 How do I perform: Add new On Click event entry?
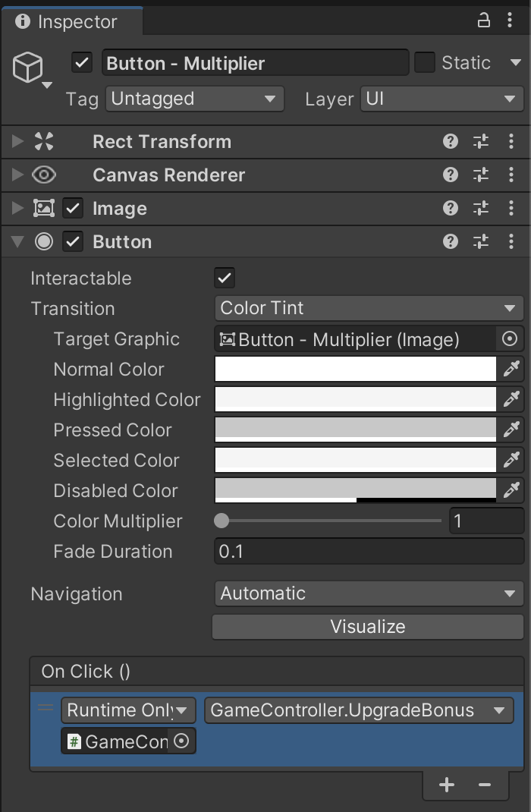[x=447, y=785]
